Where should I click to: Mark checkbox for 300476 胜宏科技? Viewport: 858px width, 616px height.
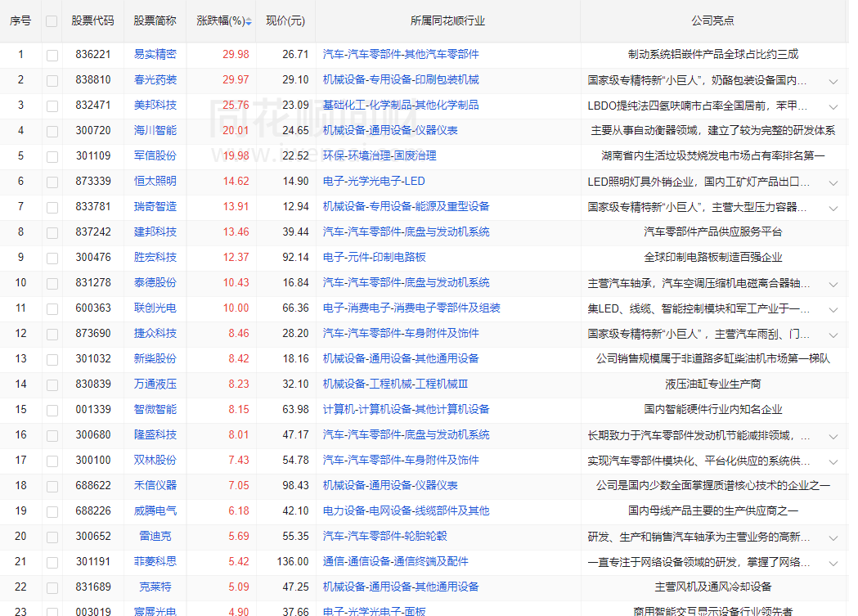pyautogui.click(x=52, y=259)
